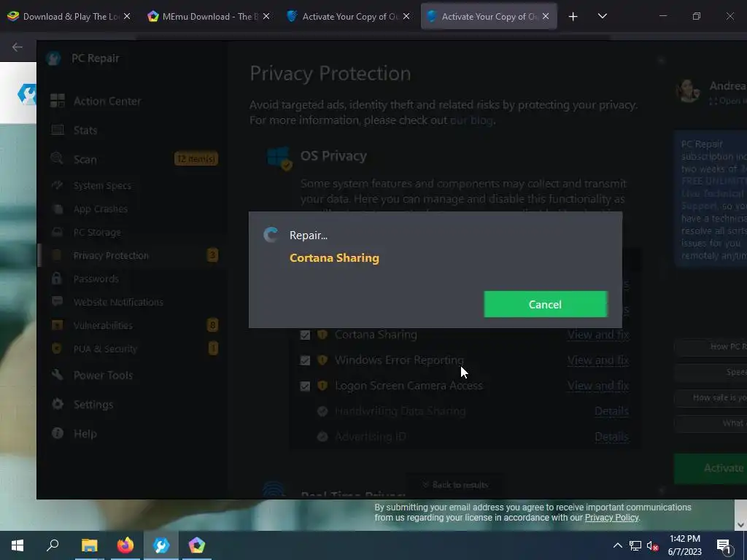Image resolution: width=747 pixels, height=560 pixels.
Task: Close the MEmu Download tab
Action: pos(266,16)
